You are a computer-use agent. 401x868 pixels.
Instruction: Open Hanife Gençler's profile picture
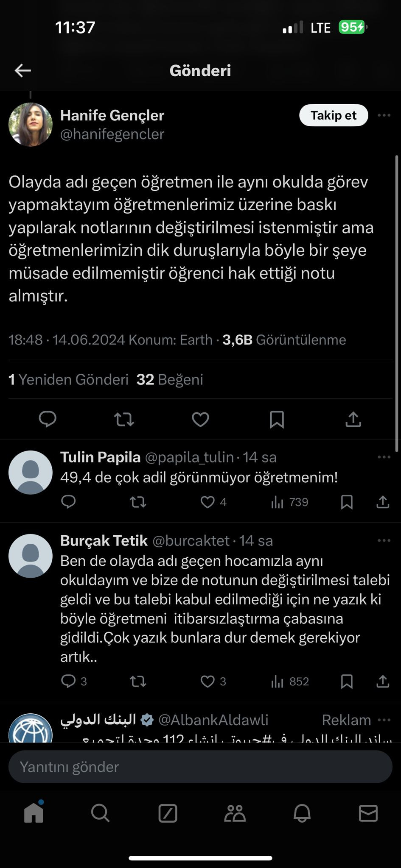tap(31, 125)
